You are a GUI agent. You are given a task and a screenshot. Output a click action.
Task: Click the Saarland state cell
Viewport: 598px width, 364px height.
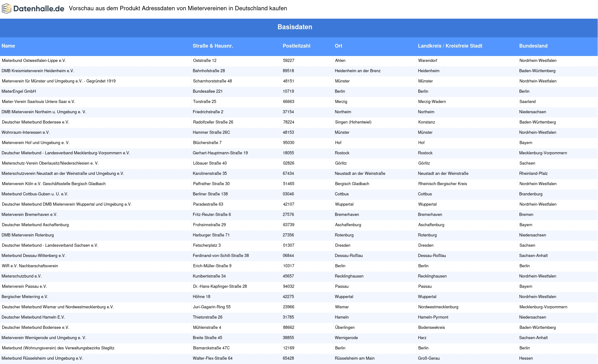point(528,102)
